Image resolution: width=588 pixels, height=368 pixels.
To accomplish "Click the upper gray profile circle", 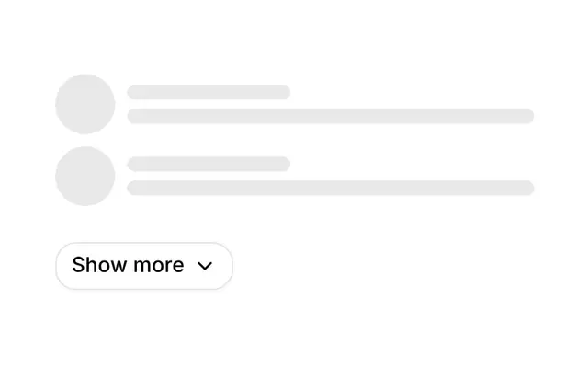I will pyautogui.click(x=85, y=104).
